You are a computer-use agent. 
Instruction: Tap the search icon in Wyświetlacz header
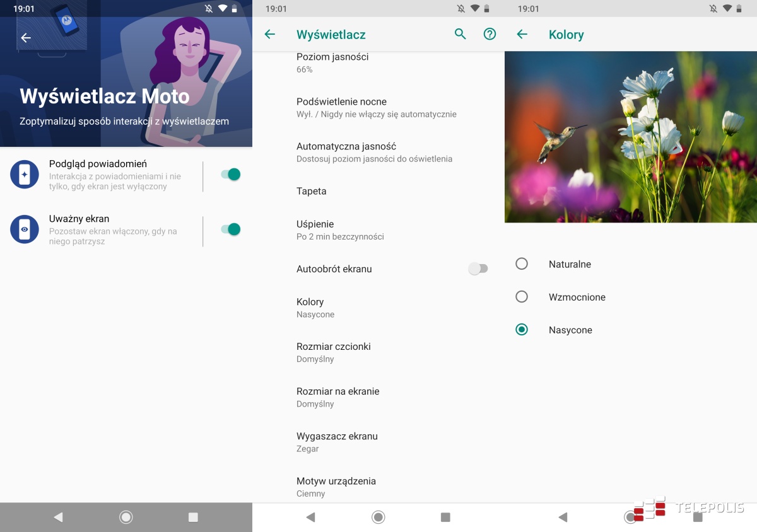tap(460, 35)
